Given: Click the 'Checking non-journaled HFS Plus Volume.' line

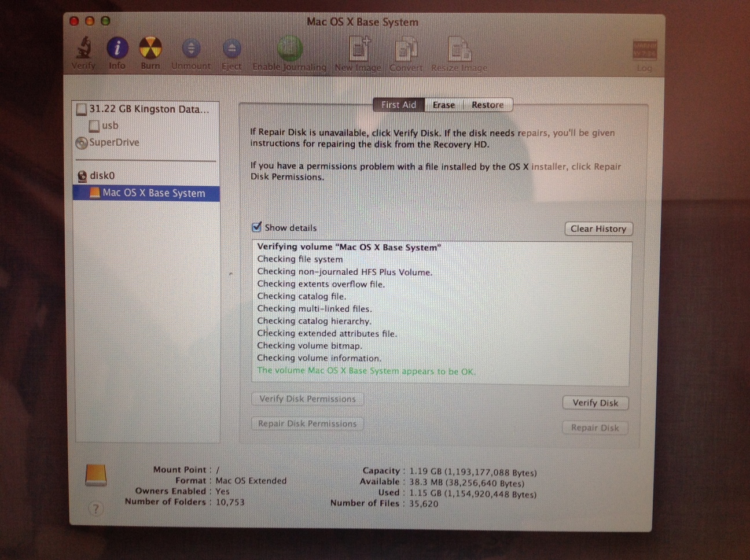Looking at the screenshot, I should [344, 272].
